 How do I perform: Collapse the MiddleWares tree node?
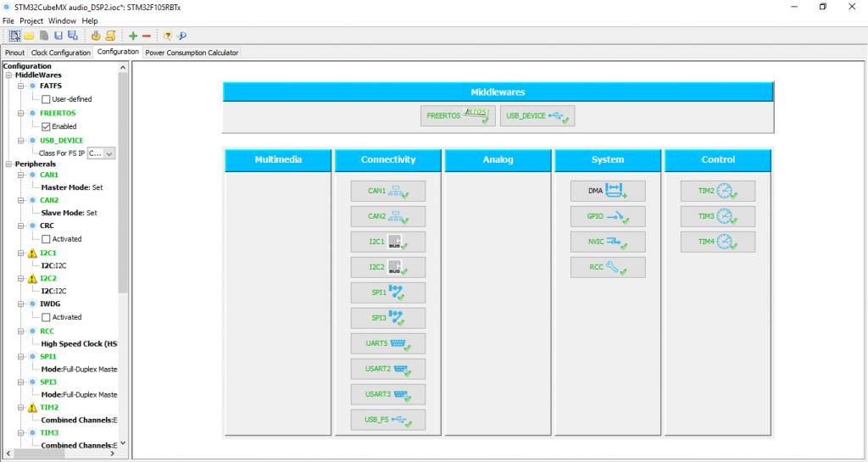tap(8, 75)
